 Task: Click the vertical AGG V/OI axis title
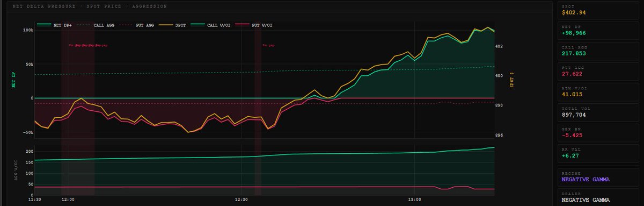(16, 169)
